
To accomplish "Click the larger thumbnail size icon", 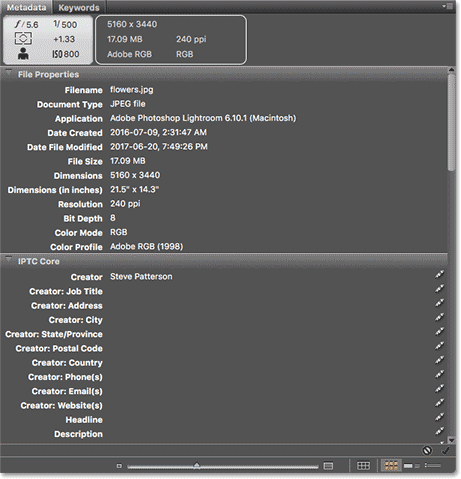I will pos(328,466).
